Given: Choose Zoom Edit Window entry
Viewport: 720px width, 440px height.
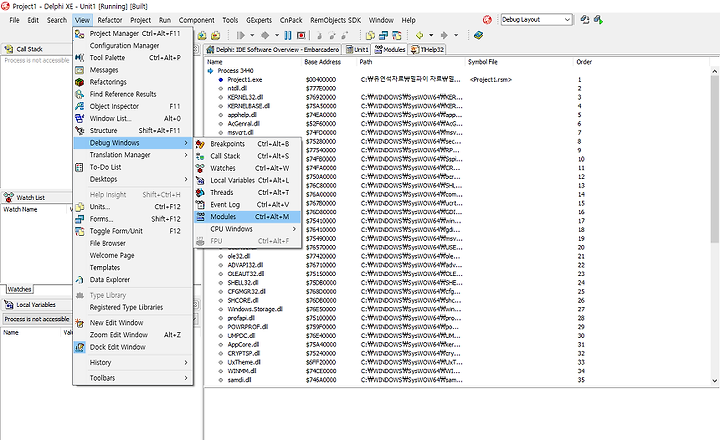Looking at the screenshot, I should (133, 335).
